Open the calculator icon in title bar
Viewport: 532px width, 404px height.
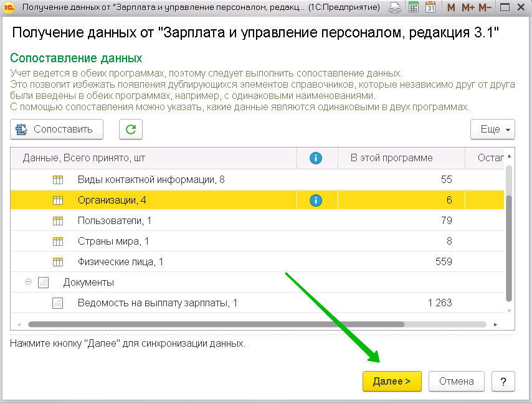(413, 7)
